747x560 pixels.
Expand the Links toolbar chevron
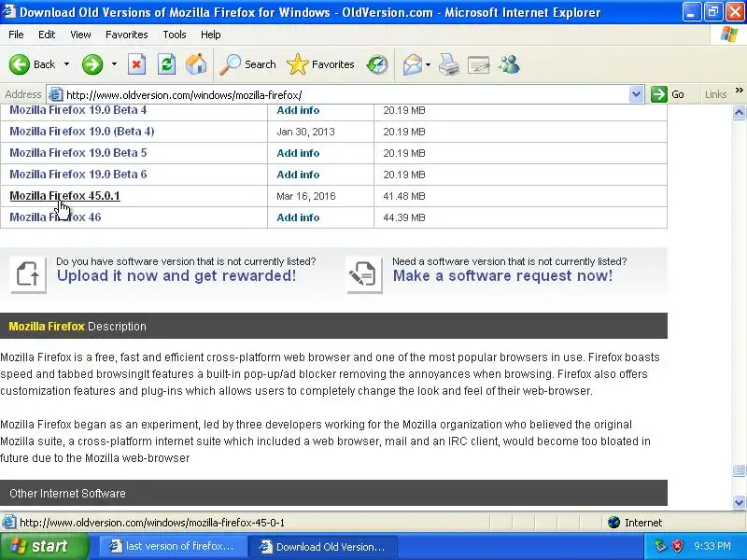tap(739, 90)
